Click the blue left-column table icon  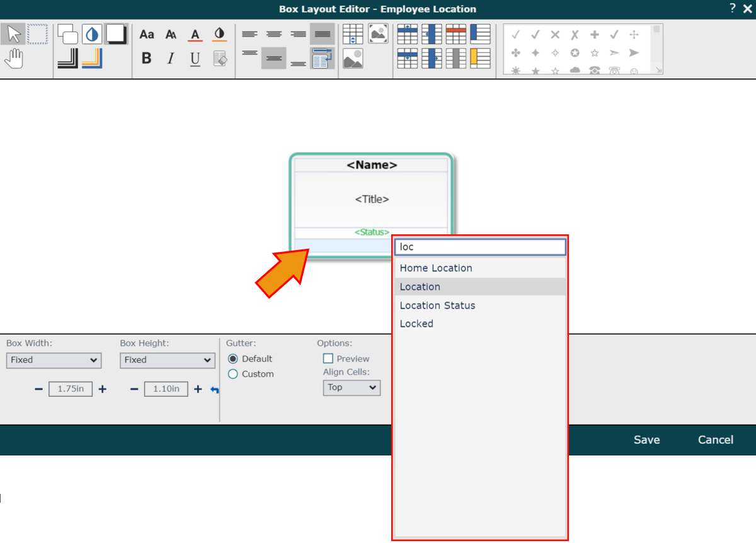click(x=480, y=34)
